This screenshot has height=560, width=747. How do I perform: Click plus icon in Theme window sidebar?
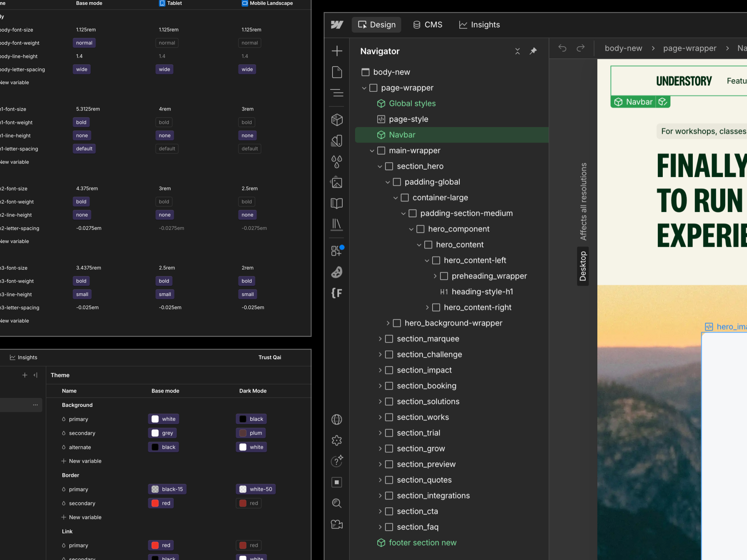click(25, 375)
